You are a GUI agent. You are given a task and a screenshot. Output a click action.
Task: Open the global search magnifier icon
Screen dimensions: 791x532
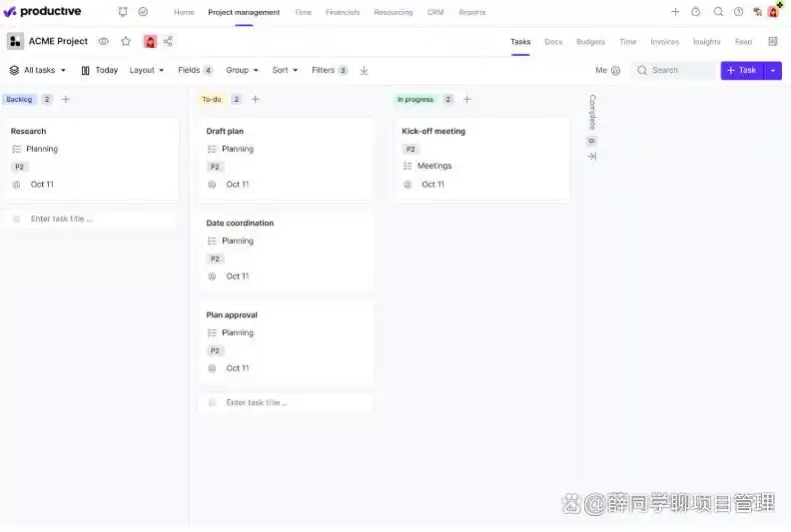[x=718, y=12]
